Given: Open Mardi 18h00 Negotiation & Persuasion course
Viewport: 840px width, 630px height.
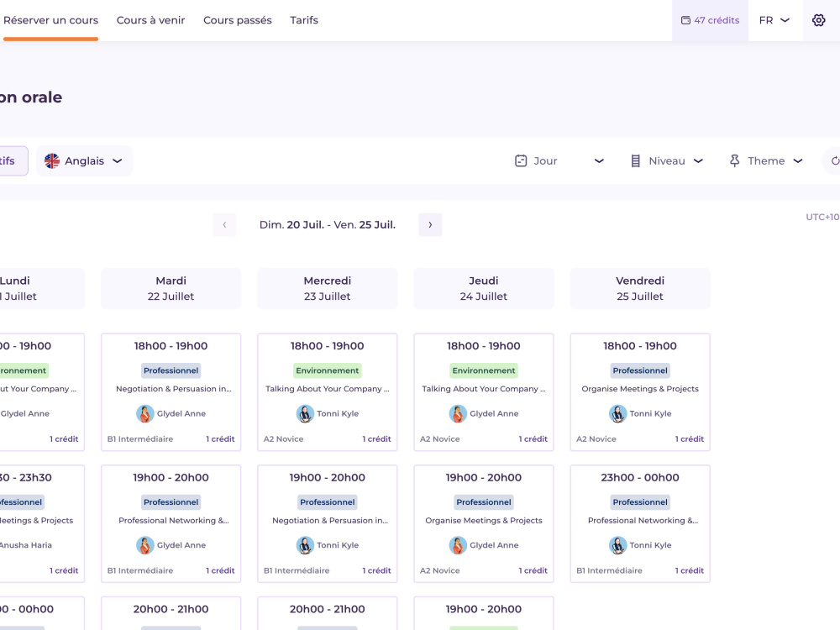Looking at the screenshot, I should point(174,389).
